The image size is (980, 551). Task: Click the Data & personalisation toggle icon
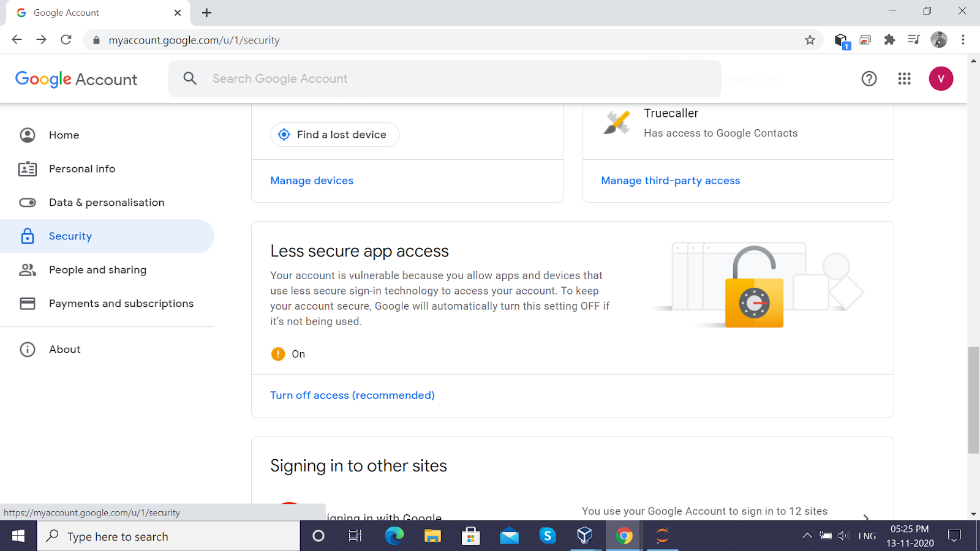coord(28,202)
